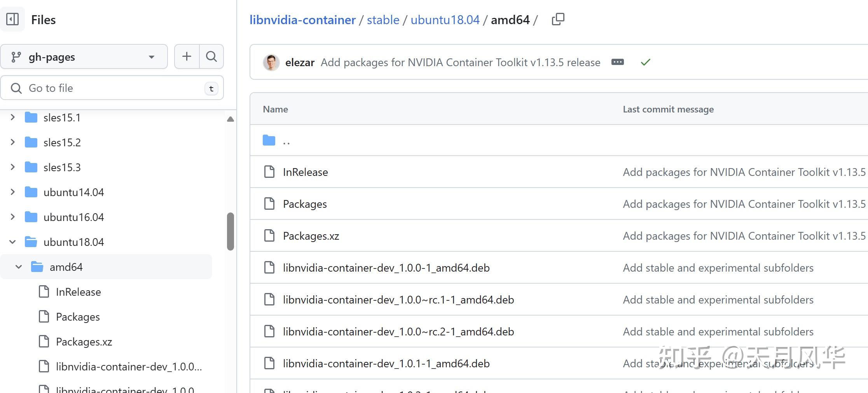Open the gh-pages branch dropdown
The height and width of the screenshot is (393, 868).
[x=152, y=57]
